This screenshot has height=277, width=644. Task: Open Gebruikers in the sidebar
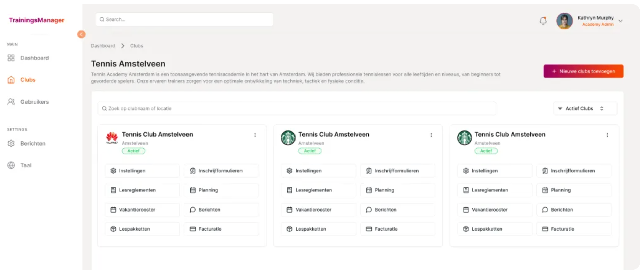[x=28, y=102]
